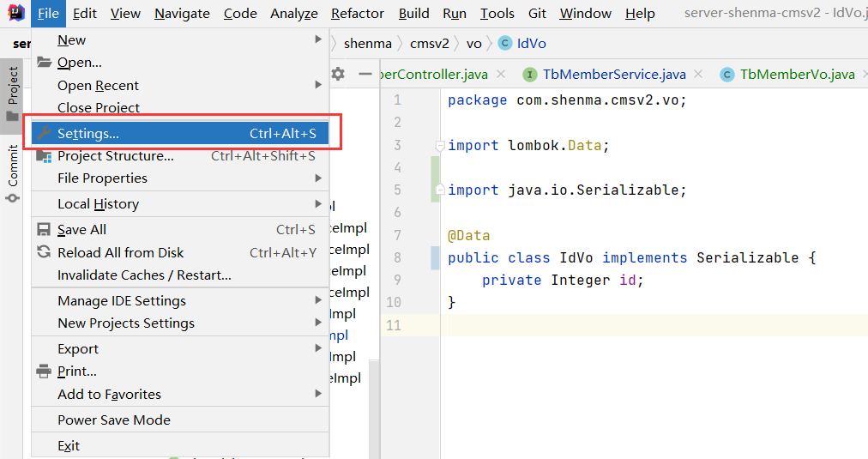Select Settings... from the File menu
The image size is (868, 459).
click(x=180, y=134)
